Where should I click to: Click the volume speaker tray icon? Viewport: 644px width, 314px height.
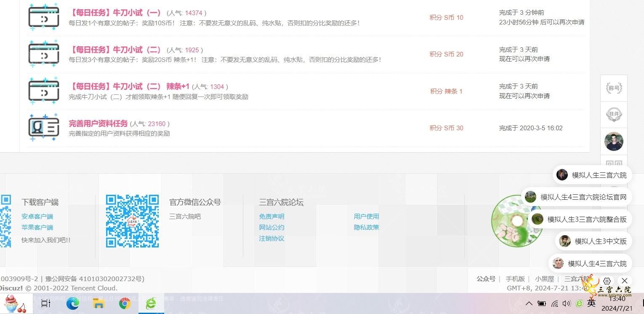click(567, 303)
